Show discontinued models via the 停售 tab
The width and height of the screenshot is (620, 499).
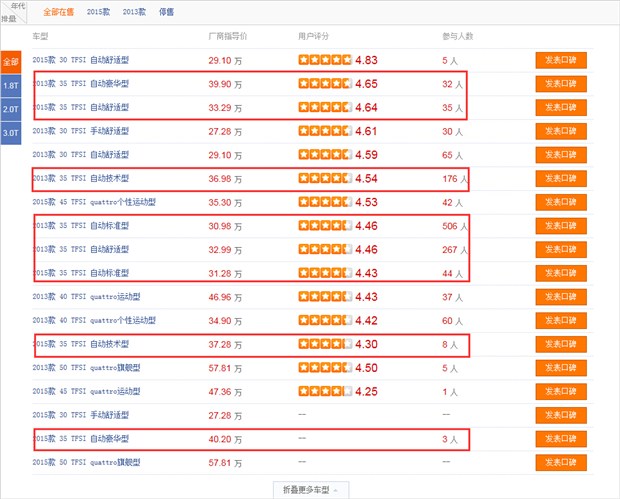coord(166,12)
